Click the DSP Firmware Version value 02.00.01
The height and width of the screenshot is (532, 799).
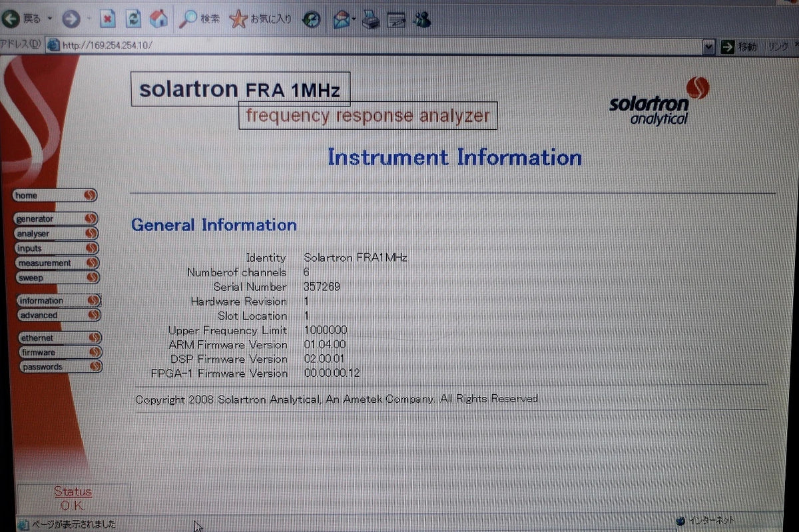tap(324, 359)
